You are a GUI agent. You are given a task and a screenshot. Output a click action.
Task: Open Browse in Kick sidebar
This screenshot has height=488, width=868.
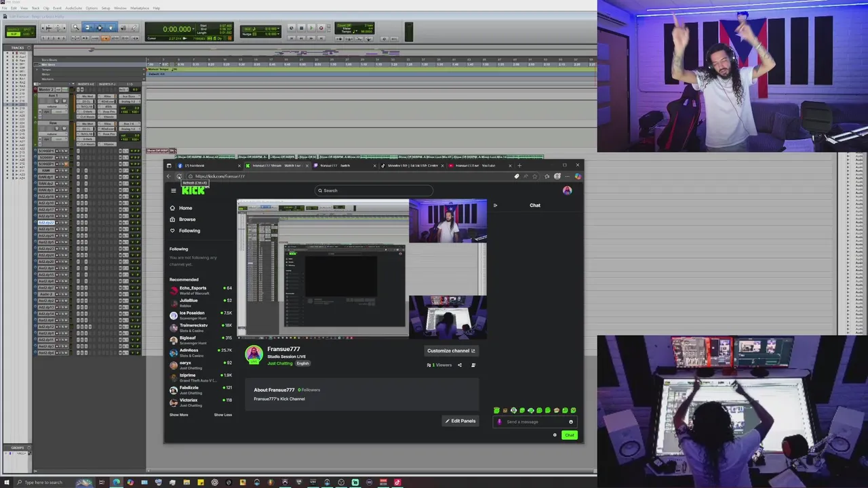(x=182, y=219)
